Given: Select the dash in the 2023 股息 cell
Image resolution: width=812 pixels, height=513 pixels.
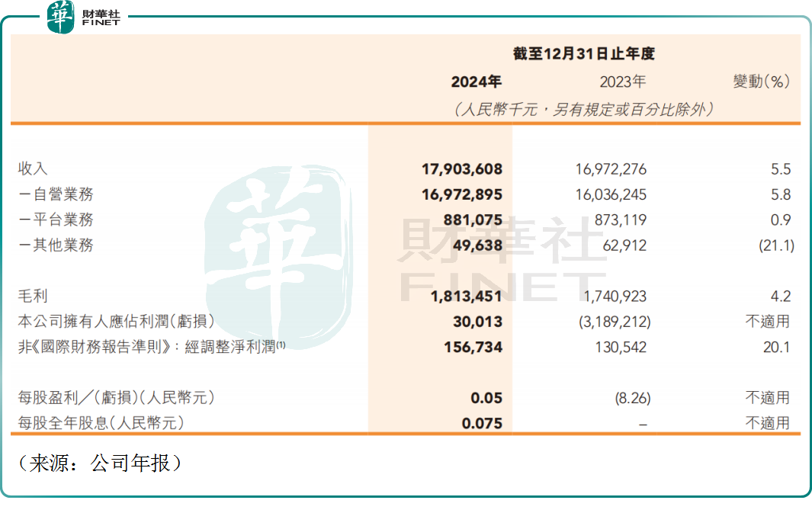Looking at the screenshot, I should click(x=643, y=425).
